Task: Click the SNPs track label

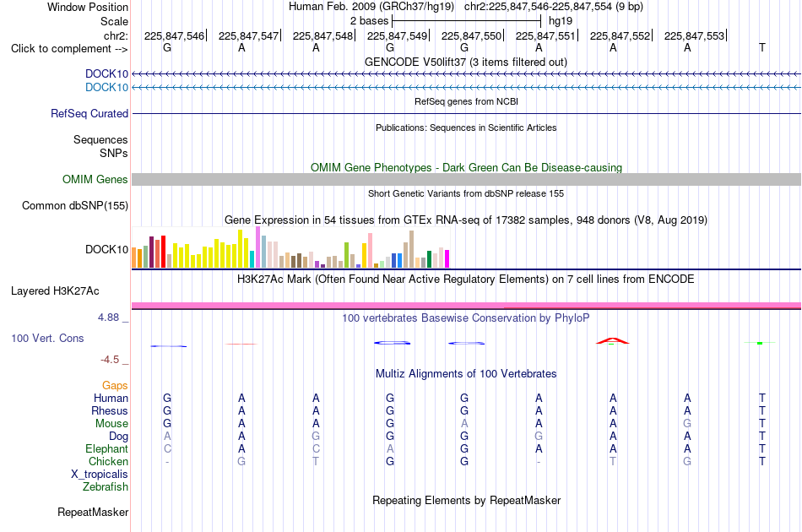Action: [114, 153]
